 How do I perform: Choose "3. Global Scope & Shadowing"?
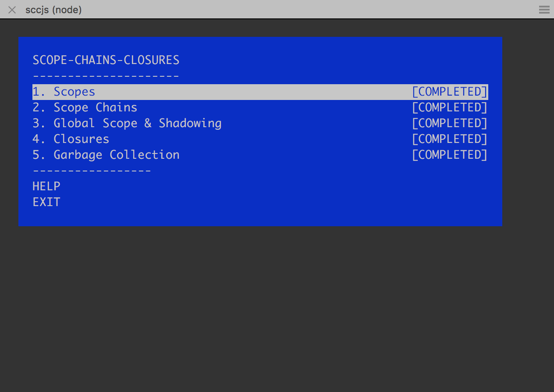click(x=260, y=124)
